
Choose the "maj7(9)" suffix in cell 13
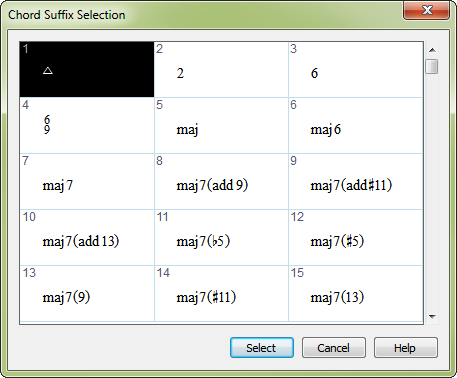(87, 293)
